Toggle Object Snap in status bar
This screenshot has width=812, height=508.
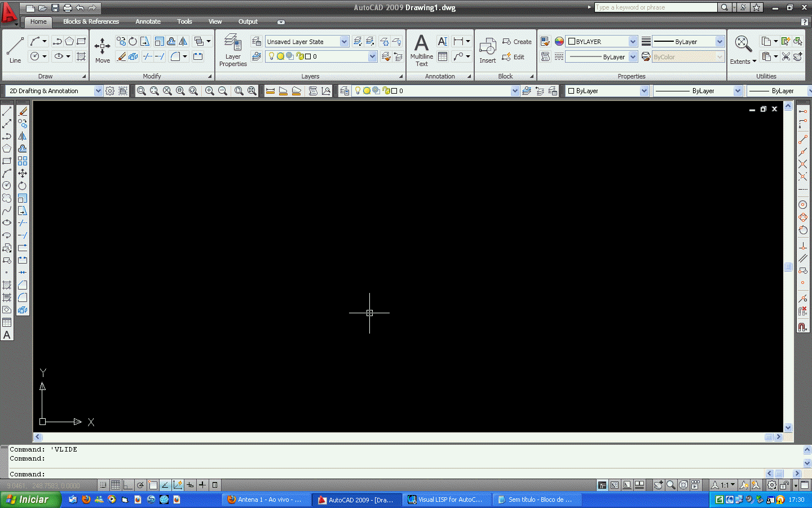153,485
